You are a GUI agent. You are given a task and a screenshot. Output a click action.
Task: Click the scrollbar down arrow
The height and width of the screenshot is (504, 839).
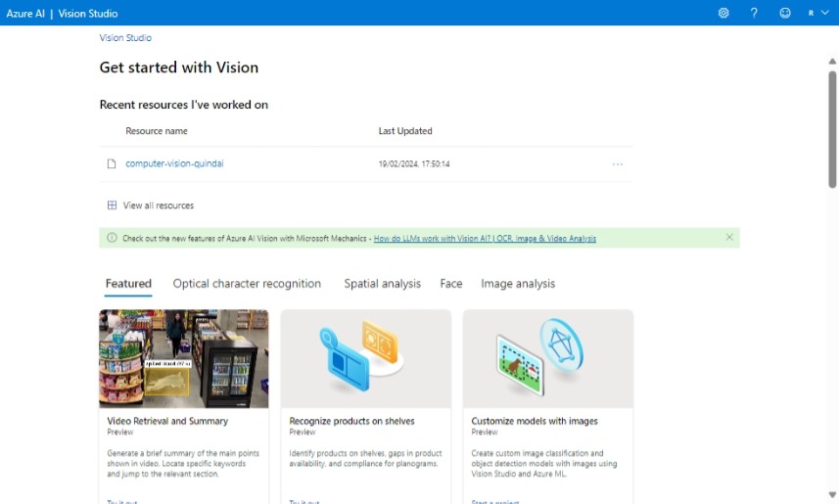(x=832, y=495)
